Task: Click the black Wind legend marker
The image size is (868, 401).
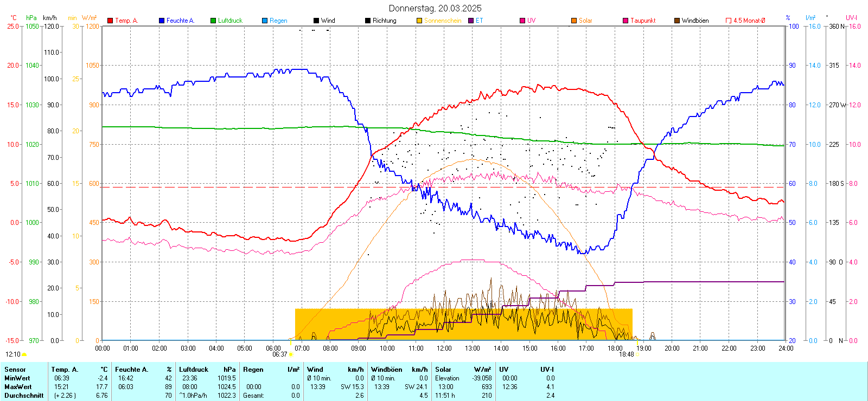Action: tap(316, 21)
